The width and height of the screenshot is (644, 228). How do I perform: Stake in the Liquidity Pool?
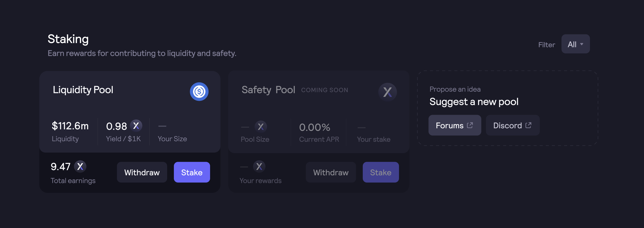[192, 172]
